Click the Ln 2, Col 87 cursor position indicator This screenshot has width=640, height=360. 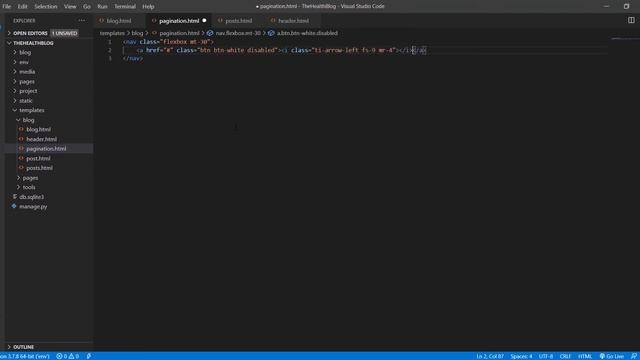tap(490, 356)
